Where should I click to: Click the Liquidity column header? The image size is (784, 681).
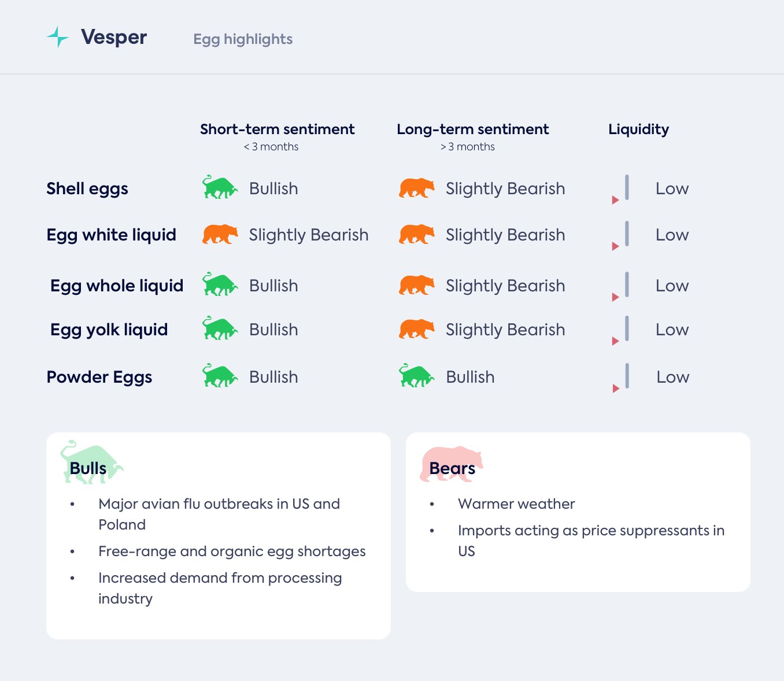tap(638, 129)
